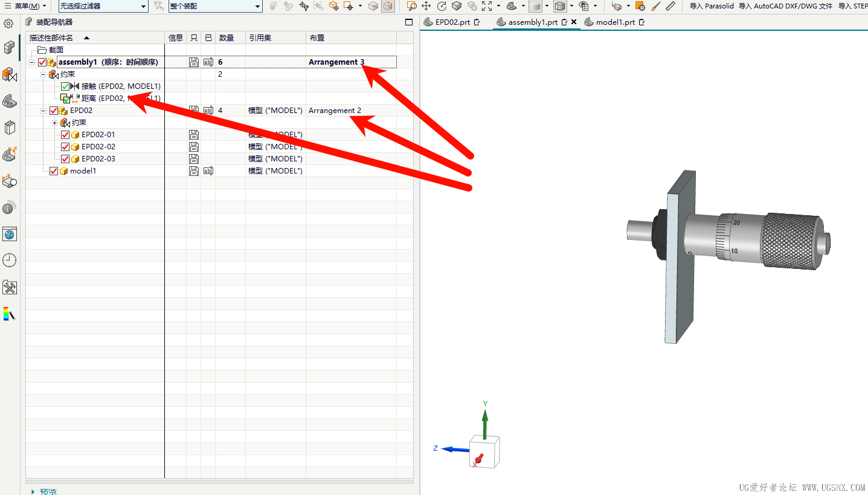868x495 pixels.
Task: Click the paintbrush edit display tool
Action: point(656,6)
